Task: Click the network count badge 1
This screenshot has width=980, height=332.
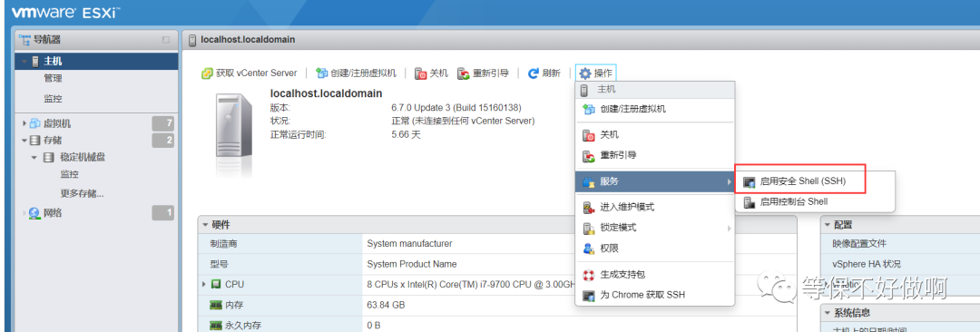Action: [162, 213]
